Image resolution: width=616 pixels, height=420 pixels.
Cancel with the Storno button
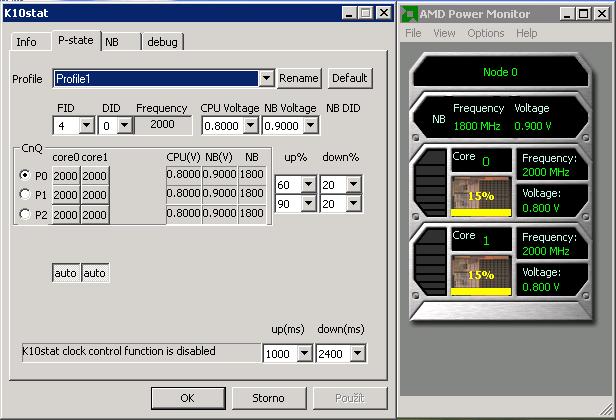[268, 398]
